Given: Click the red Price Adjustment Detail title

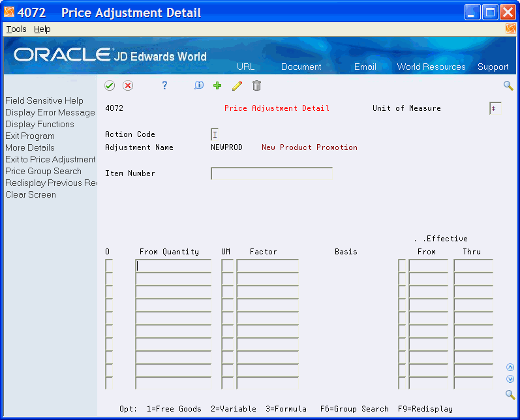Looking at the screenshot, I should click(x=277, y=108).
